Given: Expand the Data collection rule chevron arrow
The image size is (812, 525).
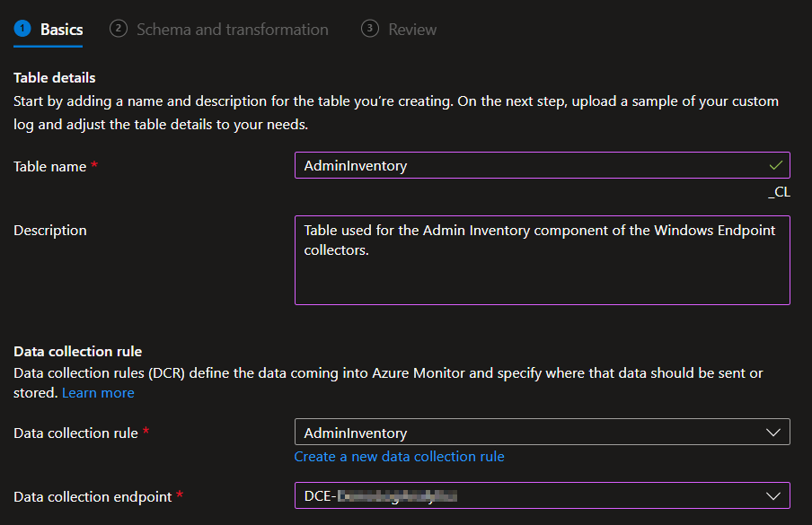Looking at the screenshot, I should click(x=773, y=433).
